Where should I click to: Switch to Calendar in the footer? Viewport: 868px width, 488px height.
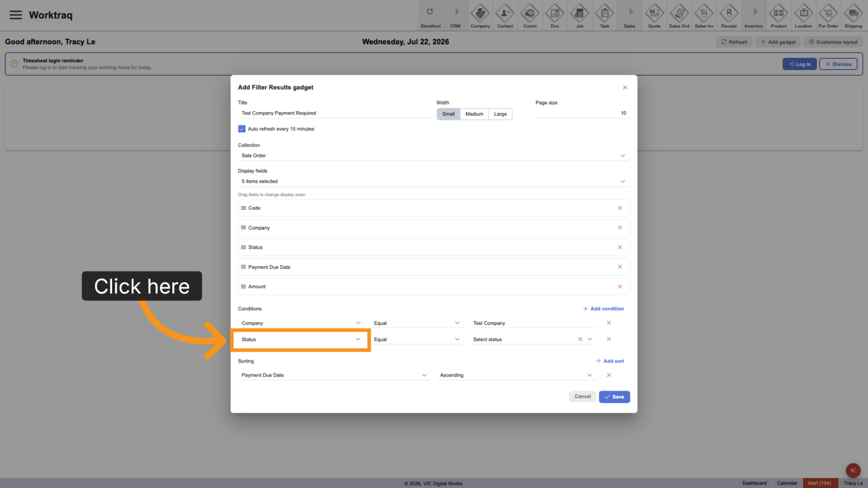(787, 483)
